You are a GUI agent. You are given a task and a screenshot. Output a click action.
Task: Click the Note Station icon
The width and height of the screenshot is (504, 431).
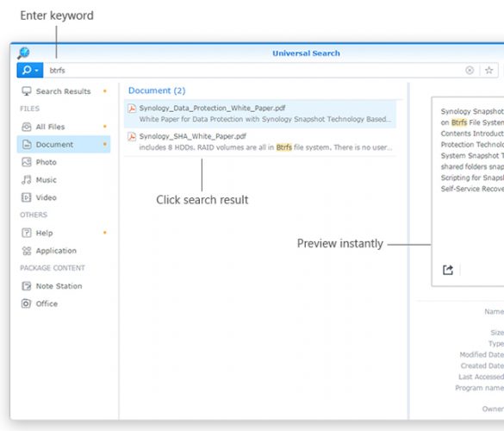coord(27,286)
